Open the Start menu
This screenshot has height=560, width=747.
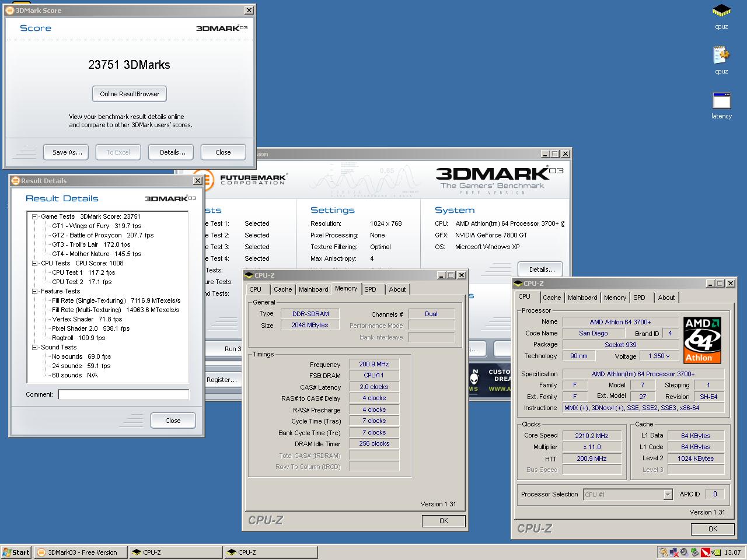(x=16, y=552)
